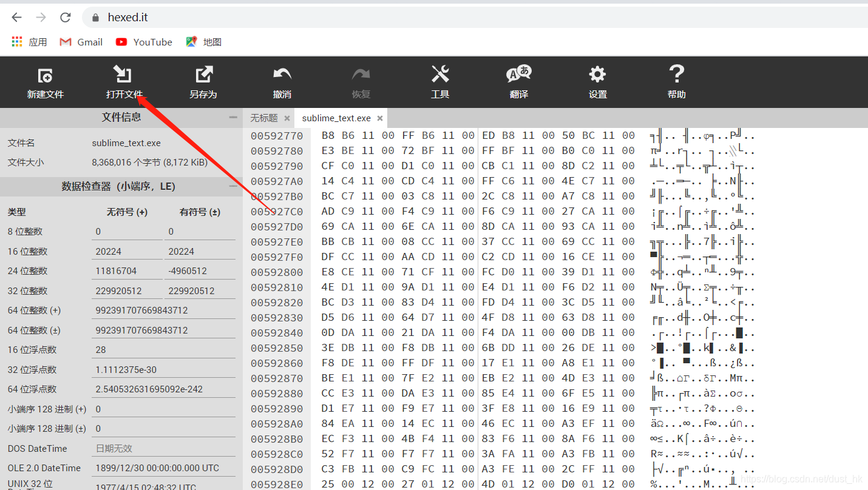Select first byte 14 in row 005927A0
This screenshot has height=490, width=868.
click(x=328, y=181)
